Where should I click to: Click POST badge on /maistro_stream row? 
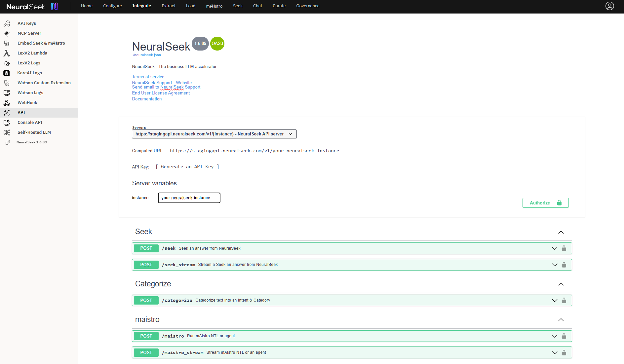(146, 353)
